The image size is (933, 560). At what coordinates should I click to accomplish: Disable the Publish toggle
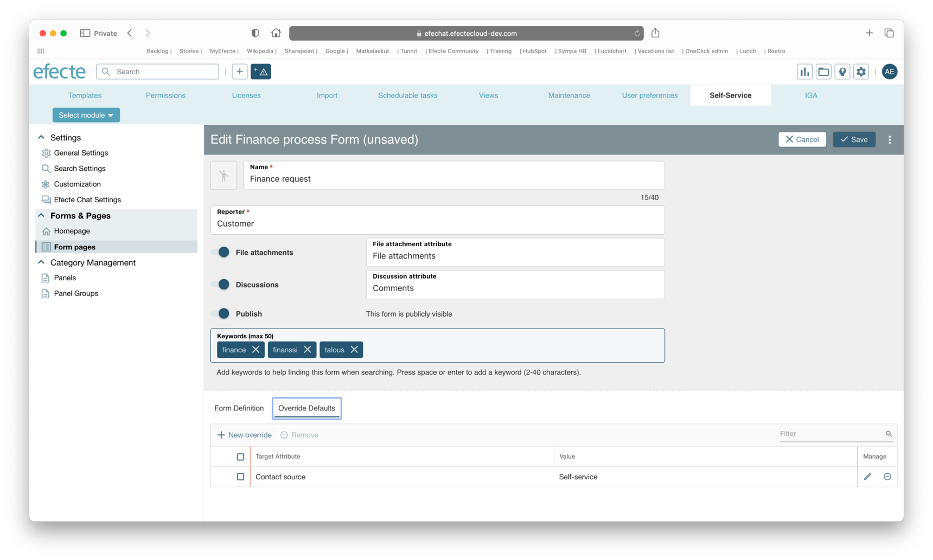pos(222,313)
